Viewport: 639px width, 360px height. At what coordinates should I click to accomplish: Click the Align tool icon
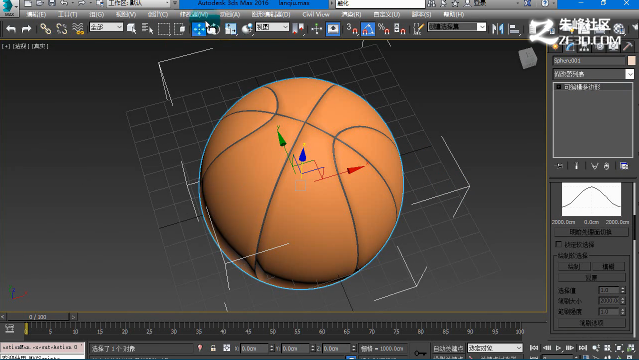tap(514, 29)
